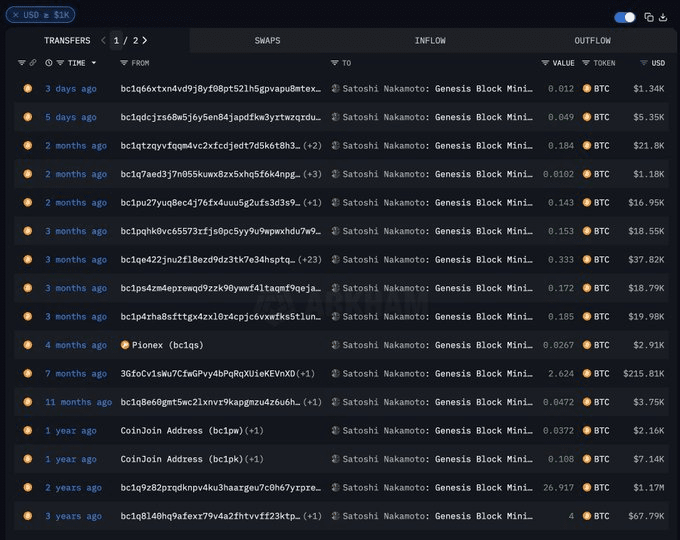This screenshot has width=680, height=540.
Task: Open the '3 days ago' transaction link
Action: (71, 89)
